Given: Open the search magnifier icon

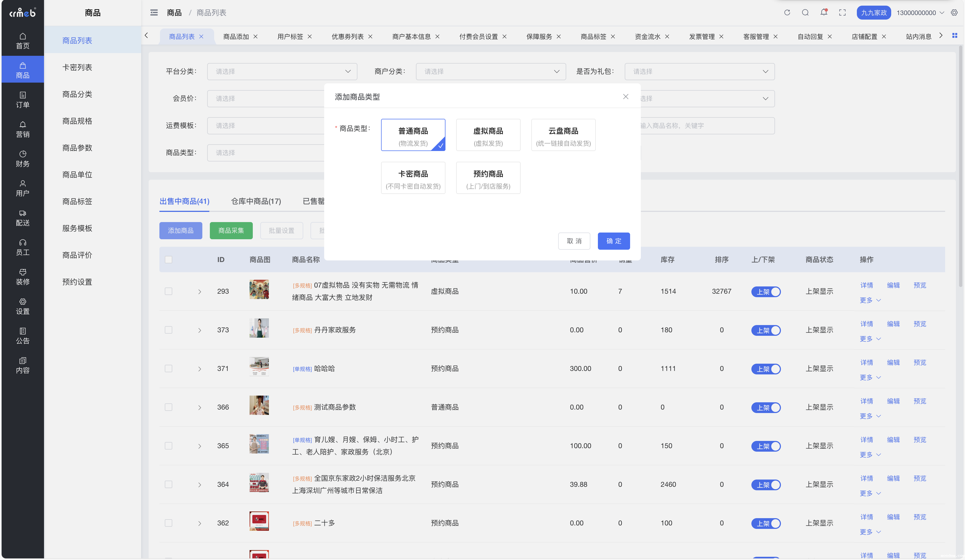Looking at the screenshot, I should (805, 13).
